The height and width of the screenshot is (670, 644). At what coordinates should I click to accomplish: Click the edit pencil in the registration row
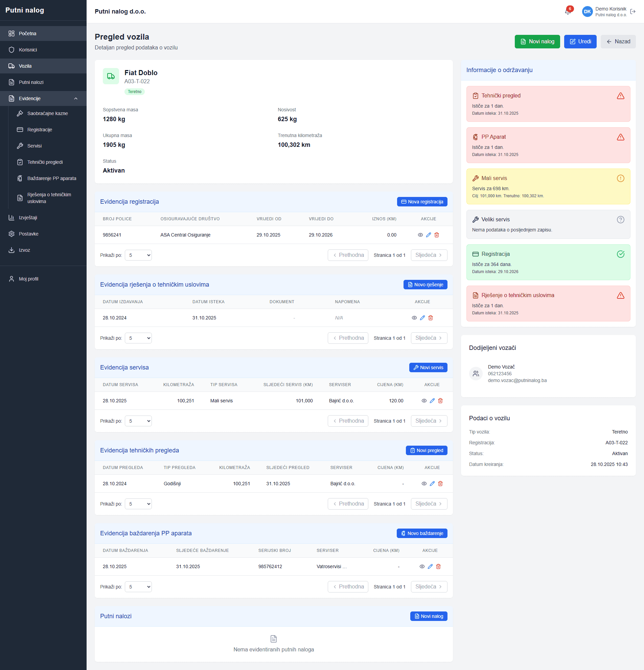click(429, 235)
